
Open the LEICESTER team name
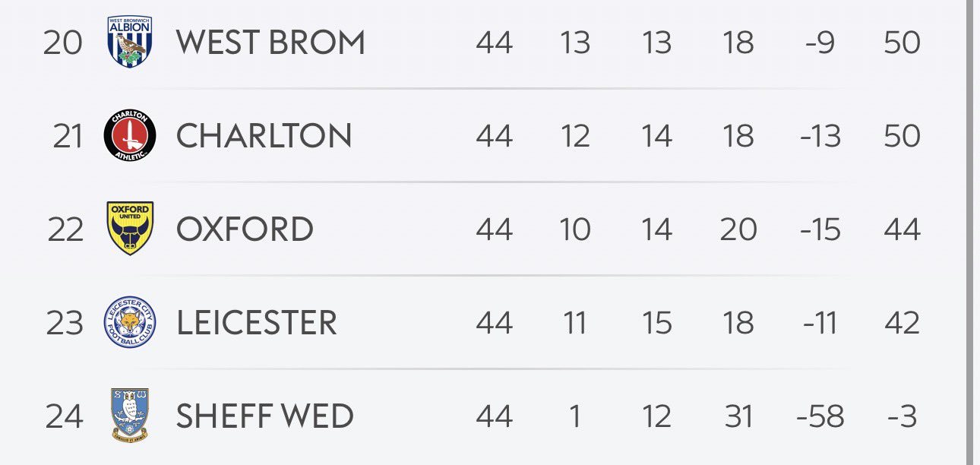257,323
